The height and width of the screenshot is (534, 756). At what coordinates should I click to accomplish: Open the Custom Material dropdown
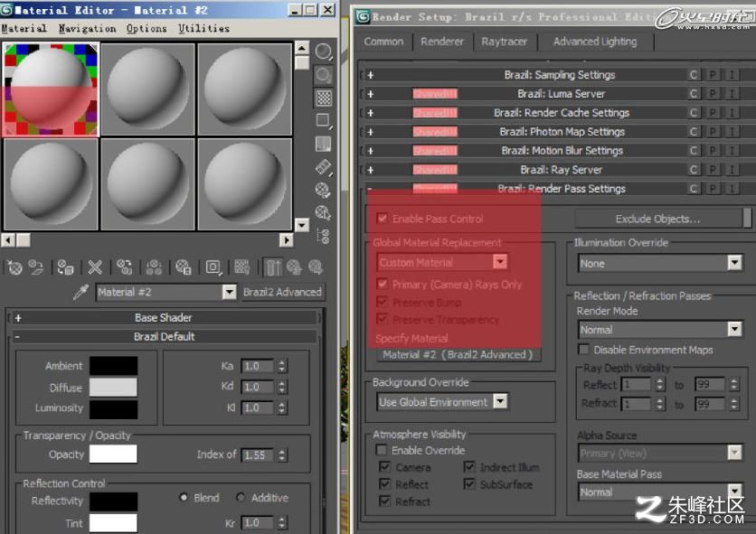tap(500, 262)
